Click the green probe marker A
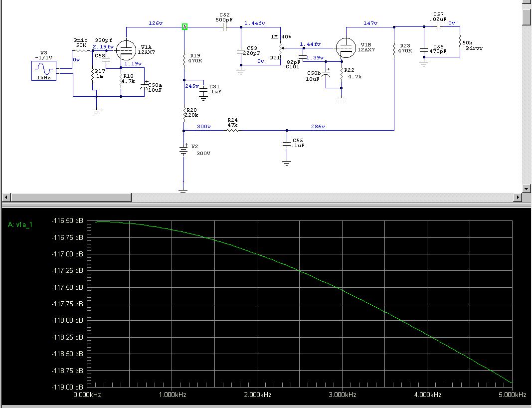Viewport: 532px width, 408px height. (184, 26)
